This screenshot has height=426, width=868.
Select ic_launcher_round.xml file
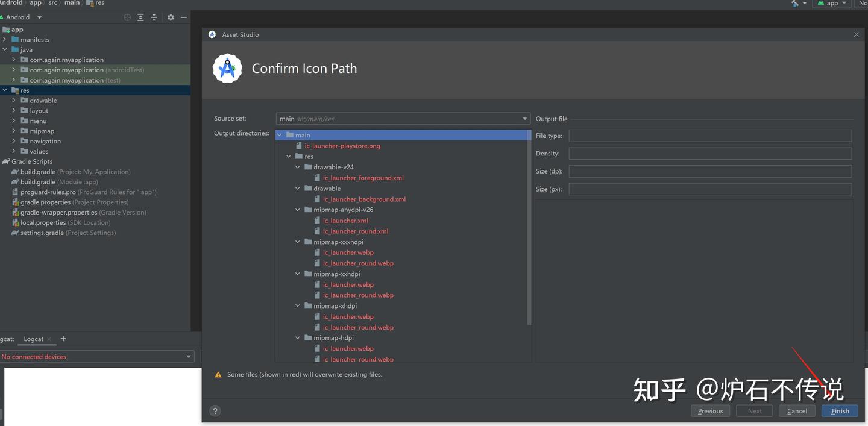tap(355, 231)
